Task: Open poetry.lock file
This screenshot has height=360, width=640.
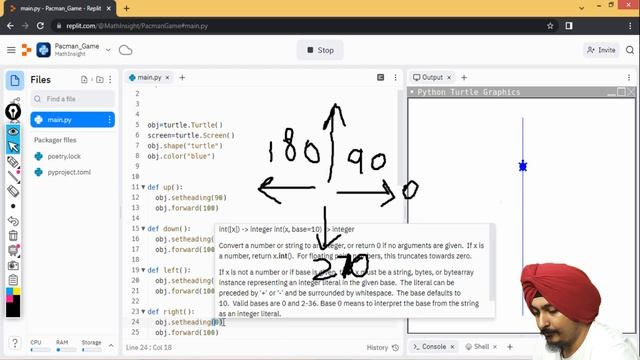Action: [x=64, y=156]
